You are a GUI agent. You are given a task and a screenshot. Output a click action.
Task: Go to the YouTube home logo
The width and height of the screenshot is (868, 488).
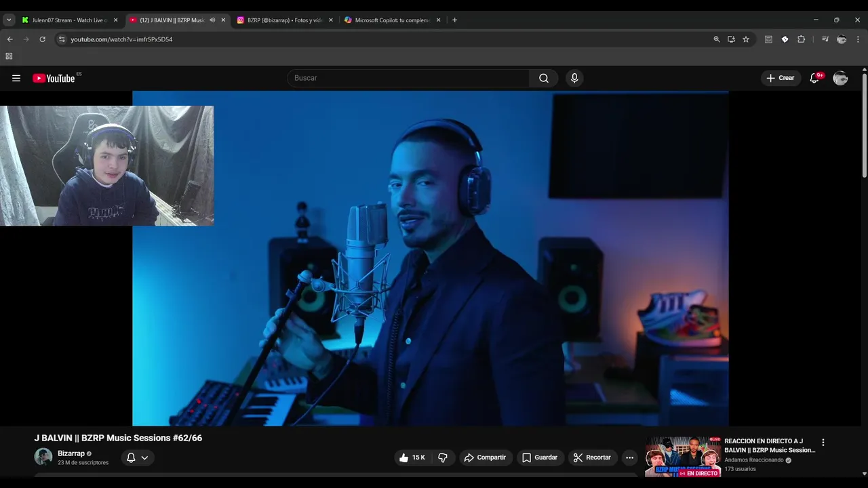click(54, 78)
